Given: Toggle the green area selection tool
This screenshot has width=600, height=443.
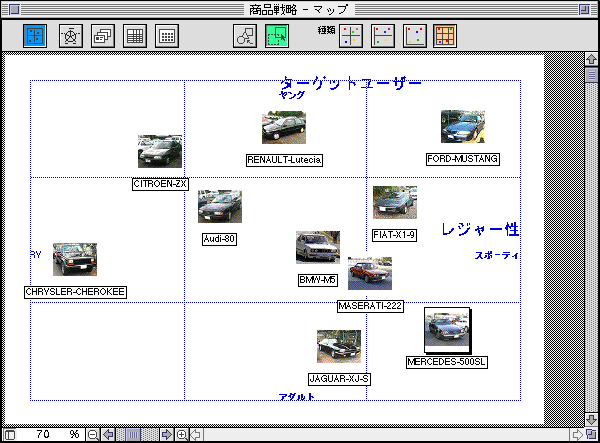Looking at the screenshot, I should tap(277, 36).
